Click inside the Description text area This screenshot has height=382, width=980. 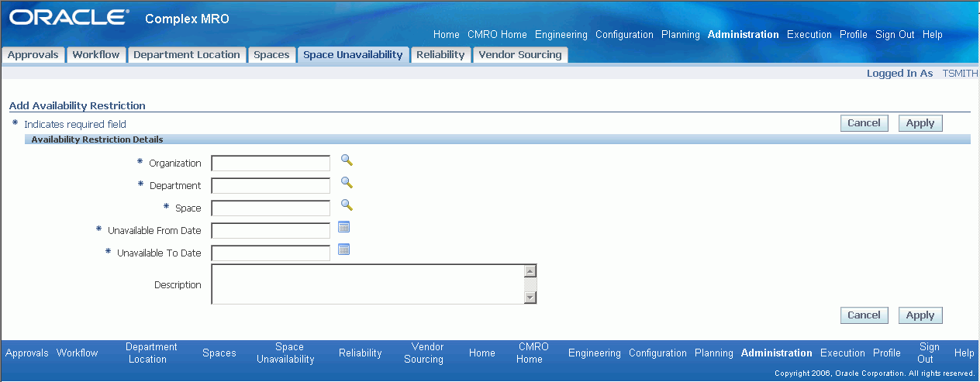367,284
